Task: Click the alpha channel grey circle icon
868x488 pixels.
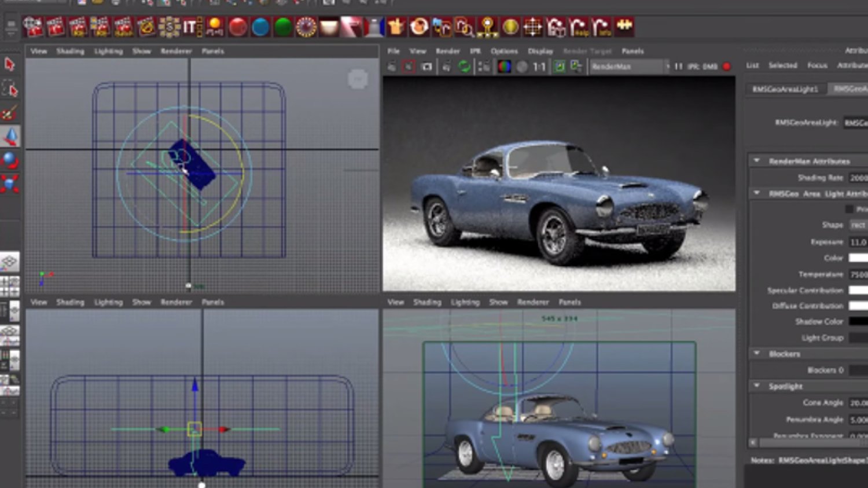Action: pyautogui.click(x=522, y=67)
